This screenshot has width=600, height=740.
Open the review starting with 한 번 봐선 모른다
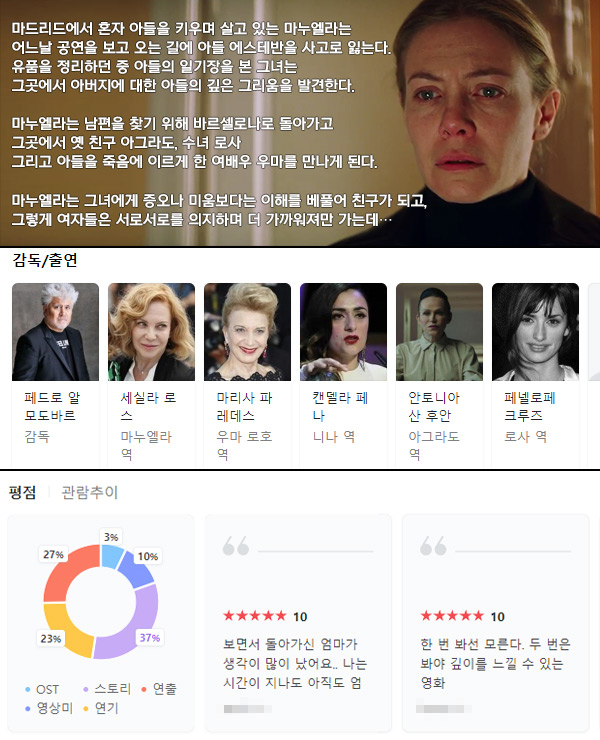tap(495, 623)
